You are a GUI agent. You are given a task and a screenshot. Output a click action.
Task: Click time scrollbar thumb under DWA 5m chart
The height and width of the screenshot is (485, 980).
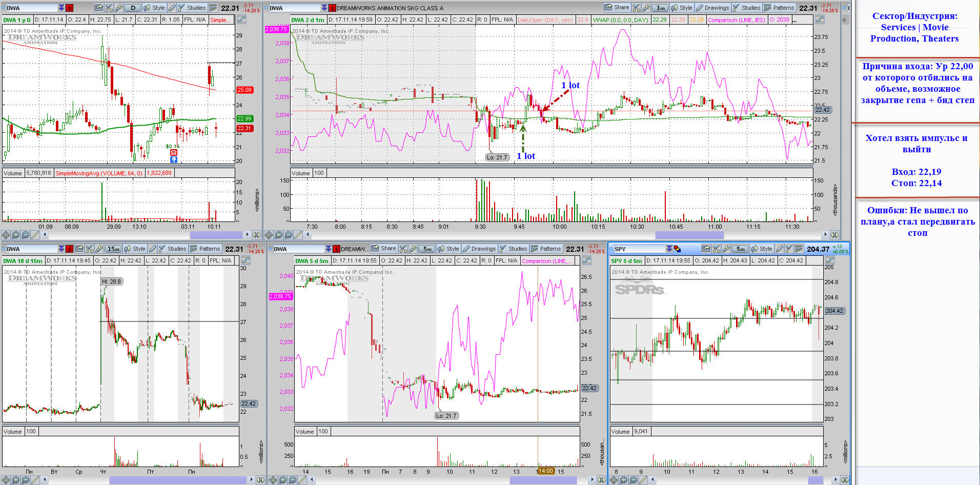pos(543,480)
